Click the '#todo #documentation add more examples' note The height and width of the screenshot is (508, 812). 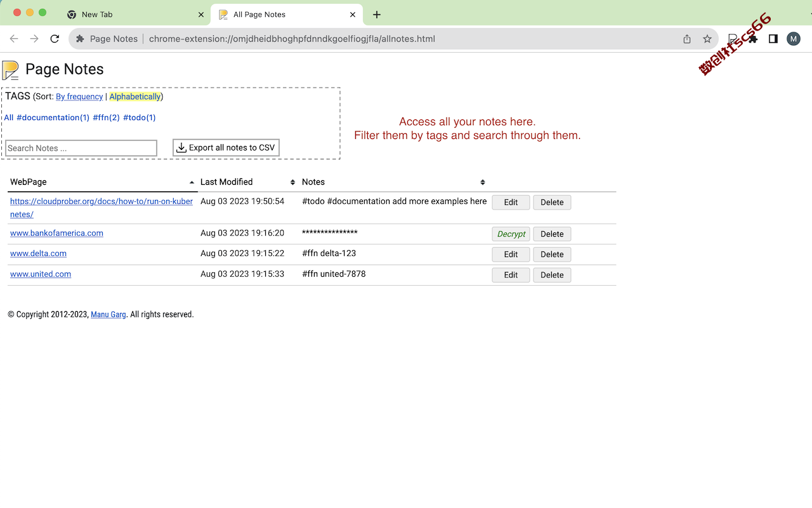pos(394,201)
